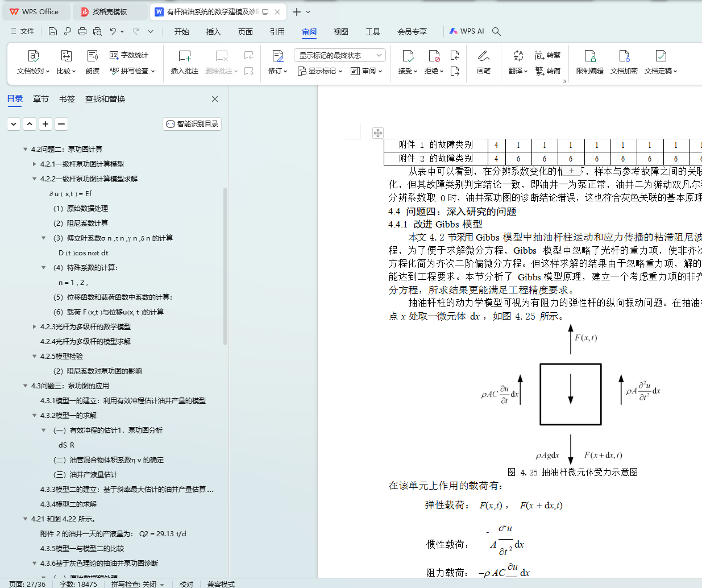Image resolution: width=702 pixels, height=588 pixels.
Task: Click the printer icon in quick access toolbar
Action: click(x=82, y=31)
